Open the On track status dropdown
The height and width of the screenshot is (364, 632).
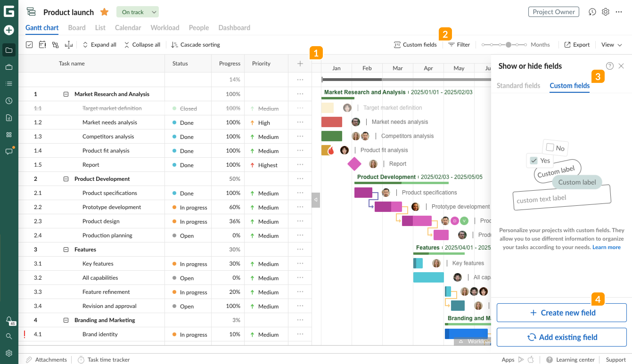137,12
